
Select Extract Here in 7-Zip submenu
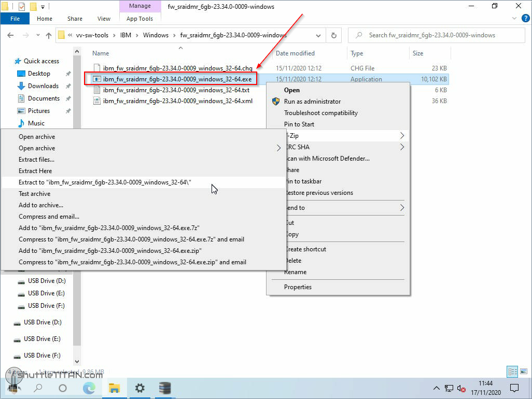(35, 171)
